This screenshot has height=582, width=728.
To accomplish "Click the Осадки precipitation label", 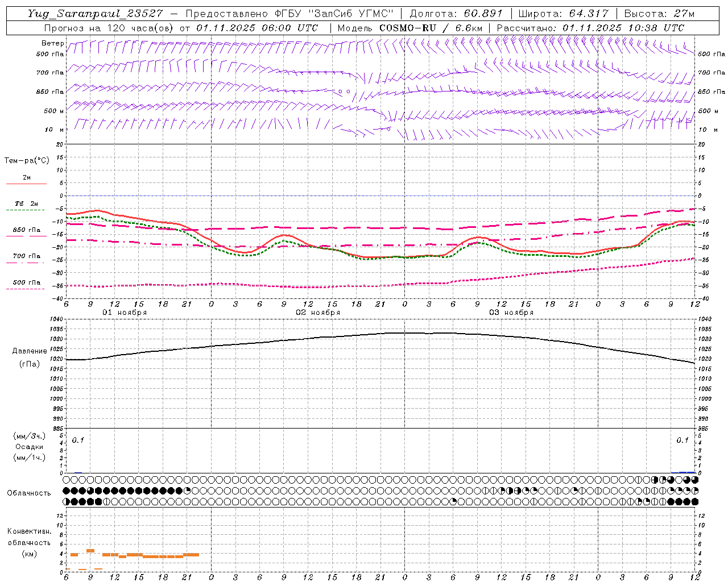I will click(x=29, y=447).
